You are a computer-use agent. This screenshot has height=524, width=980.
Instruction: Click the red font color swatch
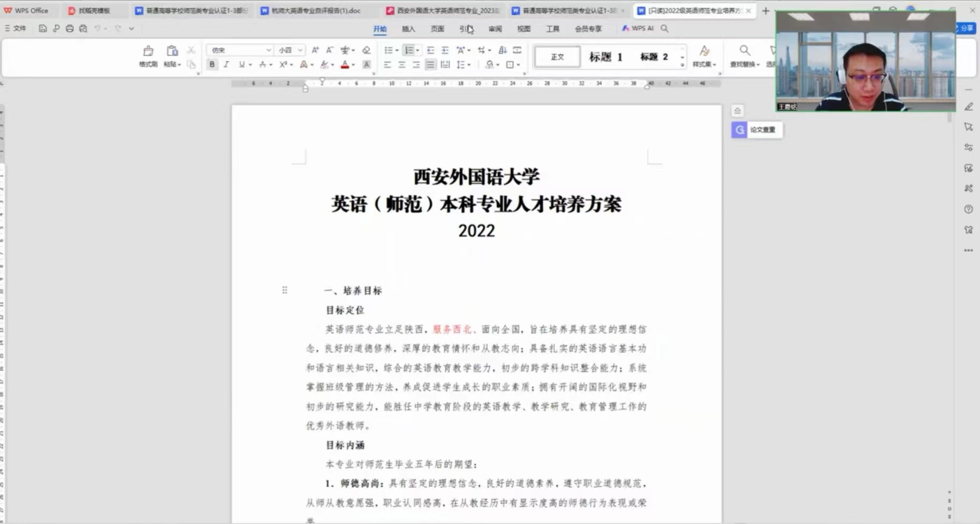pos(345,65)
